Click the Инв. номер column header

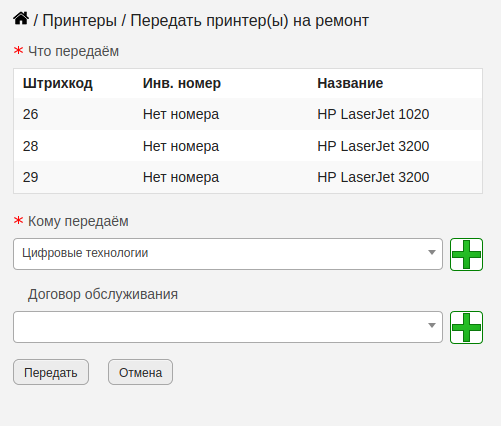pos(182,83)
